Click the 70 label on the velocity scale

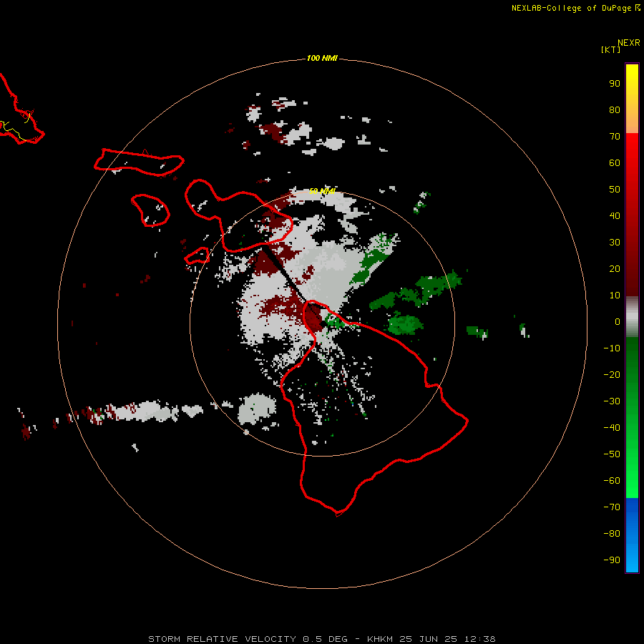tap(615, 137)
